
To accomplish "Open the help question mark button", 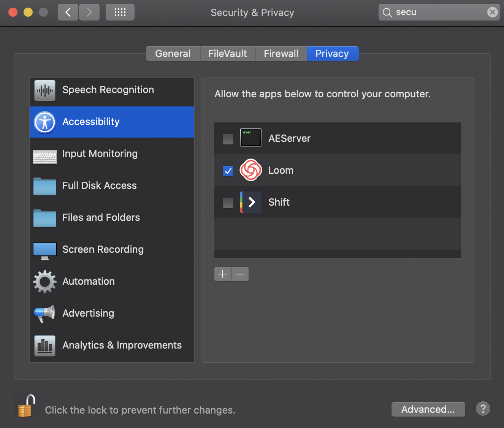I will pyautogui.click(x=483, y=409).
